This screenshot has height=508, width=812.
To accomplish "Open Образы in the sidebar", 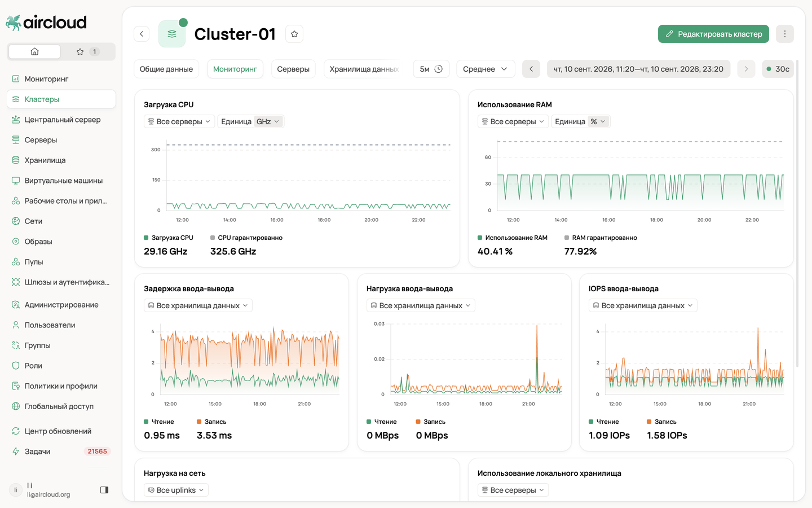I will point(61,242).
